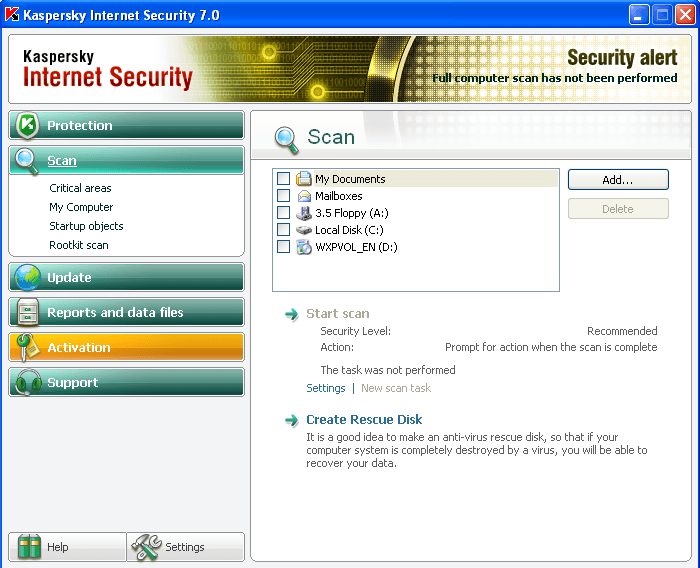
Task: Click the Reports file cabinet icon
Action: tap(28, 312)
